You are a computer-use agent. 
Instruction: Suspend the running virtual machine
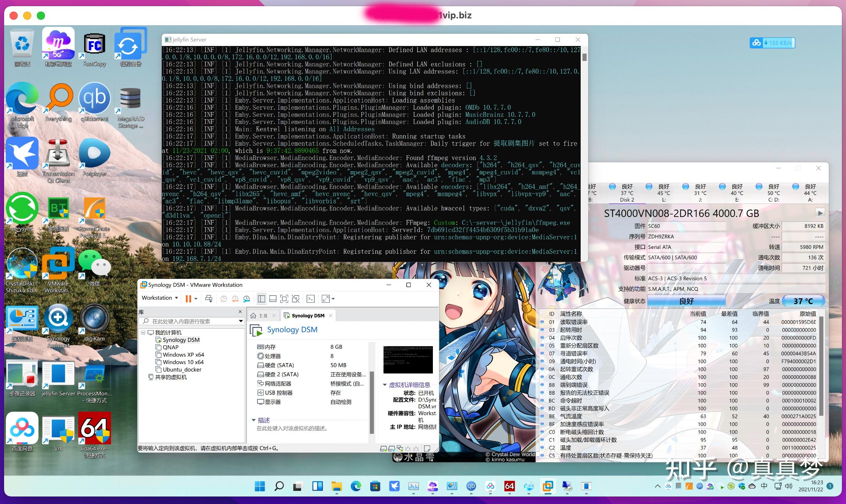[188, 299]
